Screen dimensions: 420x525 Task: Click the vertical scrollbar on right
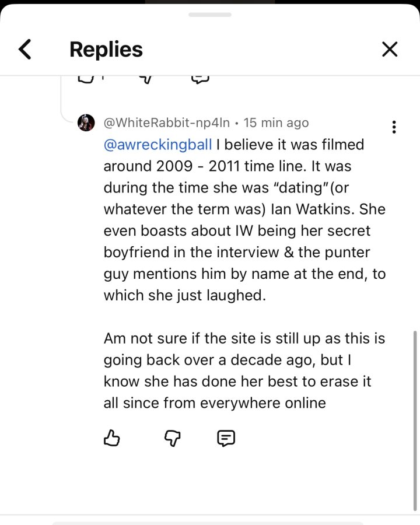[415, 421]
